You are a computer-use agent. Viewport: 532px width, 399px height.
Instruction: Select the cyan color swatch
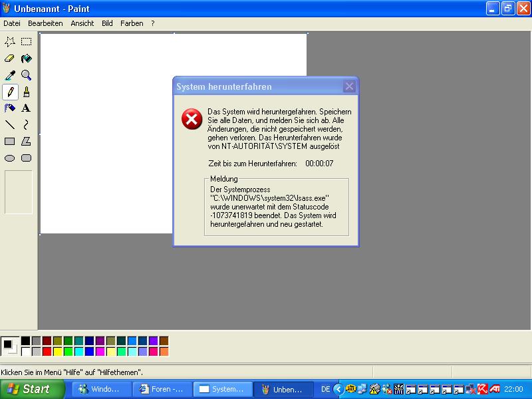coord(78,351)
